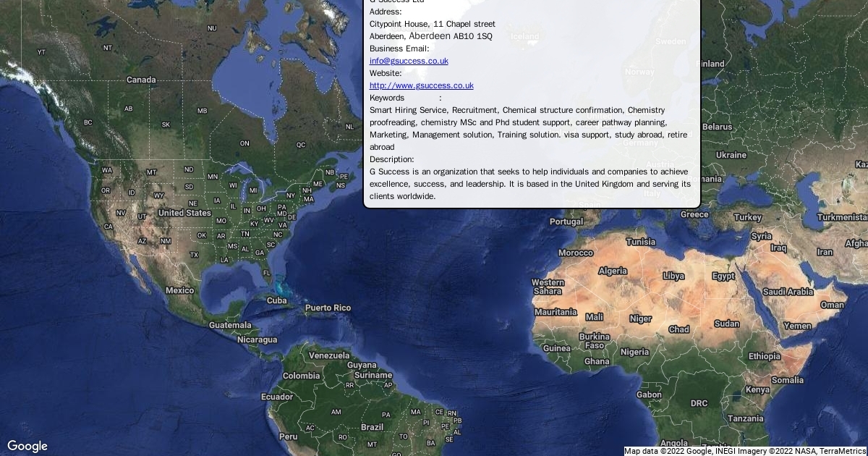The height and width of the screenshot is (456, 868).
Task: Open the www.gsuccess.co.uk website link
Action: pyautogui.click(x=421, y=85)
